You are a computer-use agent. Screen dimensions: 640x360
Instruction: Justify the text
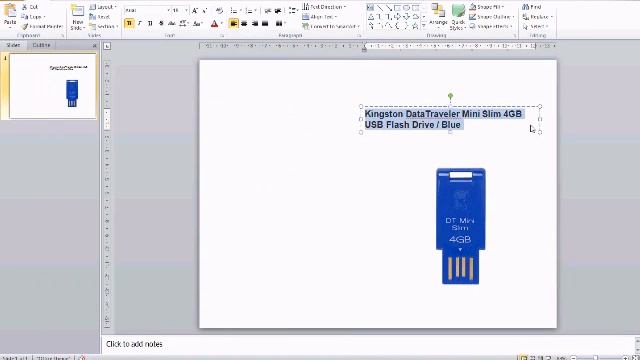click(x=265, y=24)
